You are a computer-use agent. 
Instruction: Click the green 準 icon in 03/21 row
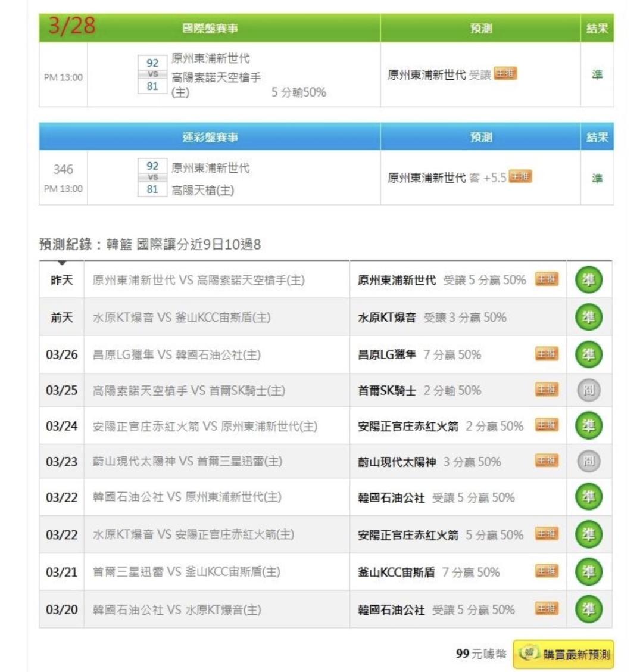[589, 572]
